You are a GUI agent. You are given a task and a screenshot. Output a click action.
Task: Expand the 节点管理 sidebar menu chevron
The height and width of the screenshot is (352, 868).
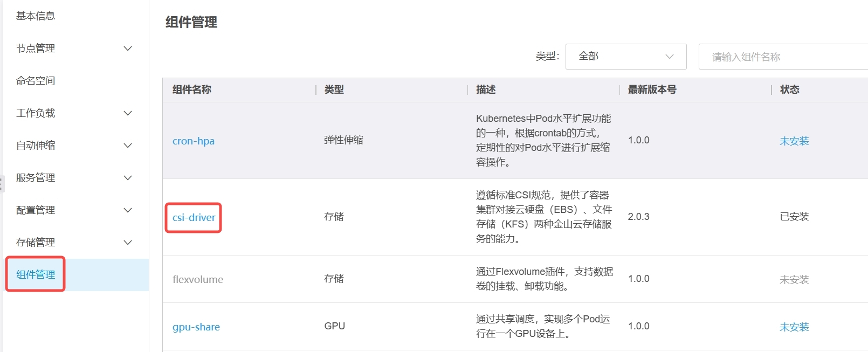tap(128, 49)
